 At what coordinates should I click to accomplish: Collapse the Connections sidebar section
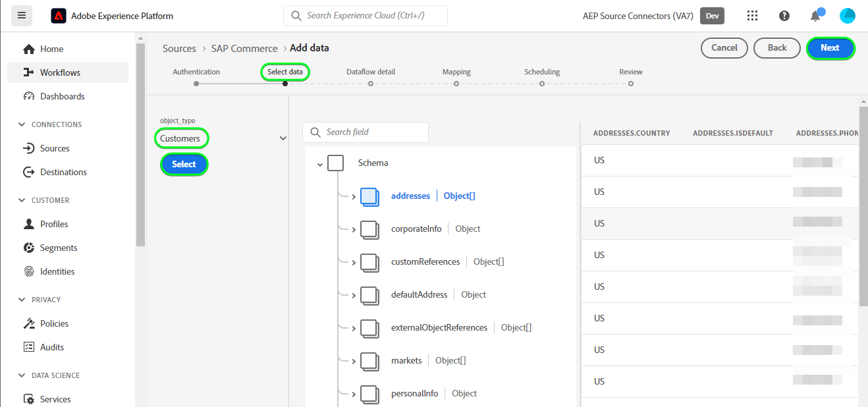(x=23, y=124)
